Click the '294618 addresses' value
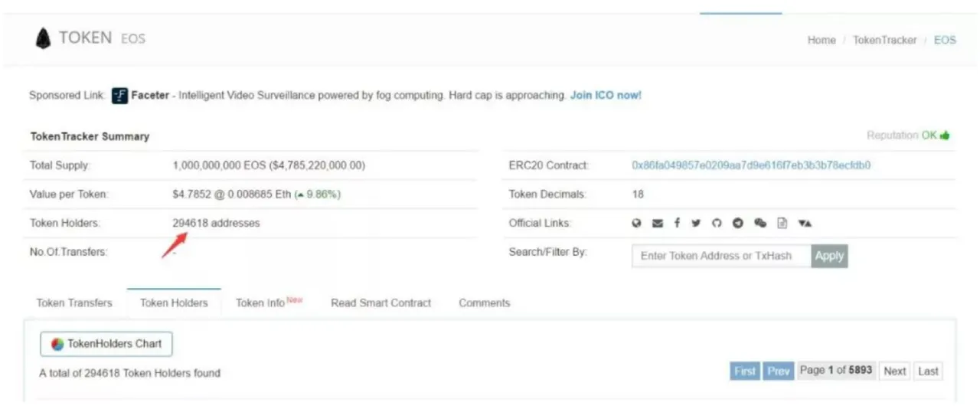The height and width of the screenshot is (412, 980). [216, 223]
